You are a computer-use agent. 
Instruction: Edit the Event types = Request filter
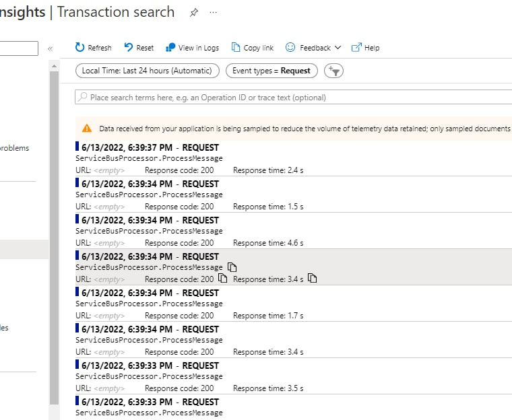[271, 71]
